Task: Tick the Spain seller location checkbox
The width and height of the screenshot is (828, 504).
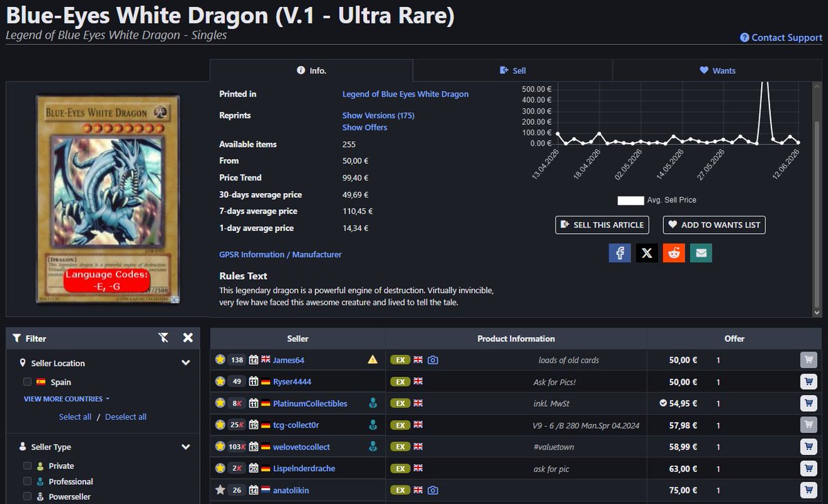Action: [x=28, y=382]
